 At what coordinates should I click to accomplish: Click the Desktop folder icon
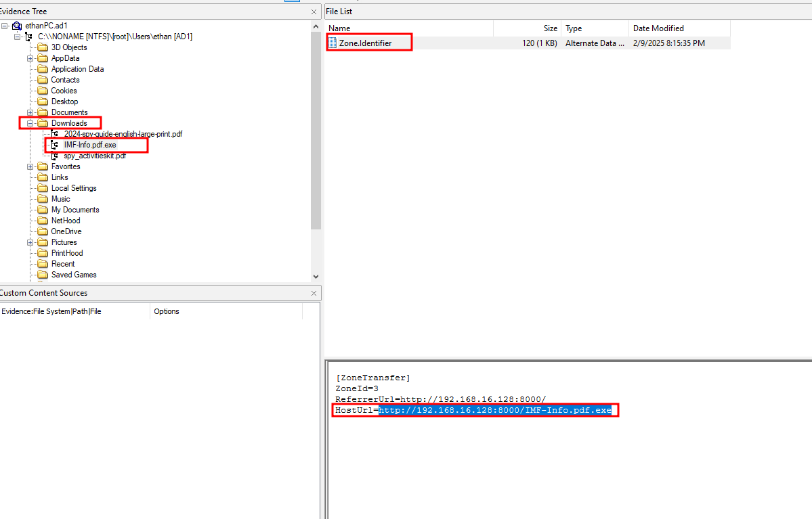pos(43,101)
